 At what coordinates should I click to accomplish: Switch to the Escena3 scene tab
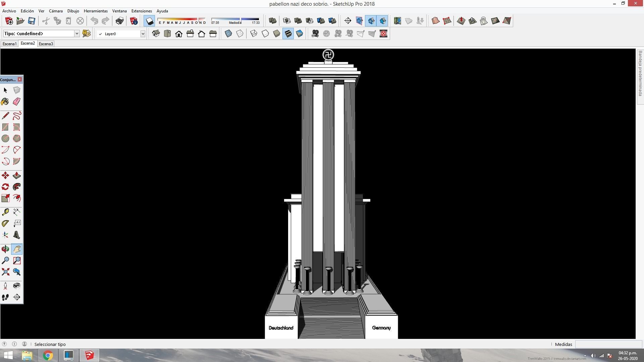(46, 44)
